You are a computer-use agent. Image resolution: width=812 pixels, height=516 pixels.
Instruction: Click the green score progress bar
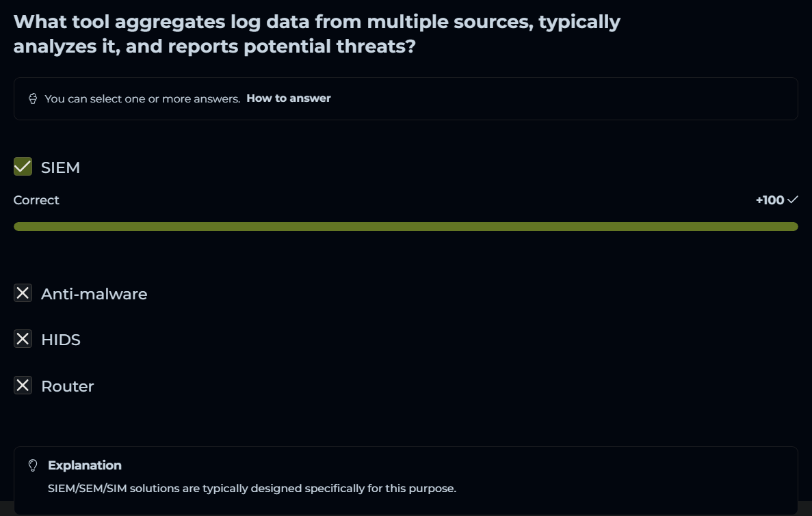click(406, 226)
